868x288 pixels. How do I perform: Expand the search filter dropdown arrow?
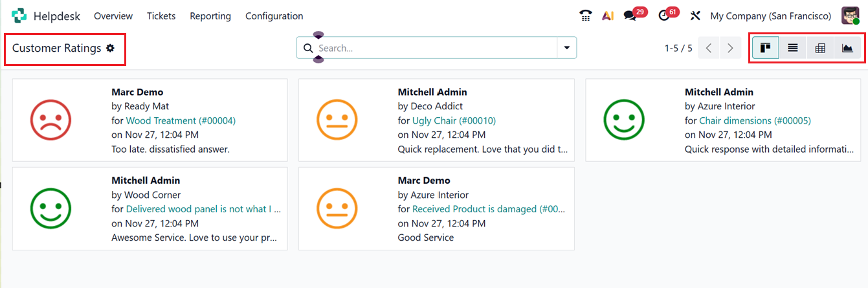click(567, 48)
